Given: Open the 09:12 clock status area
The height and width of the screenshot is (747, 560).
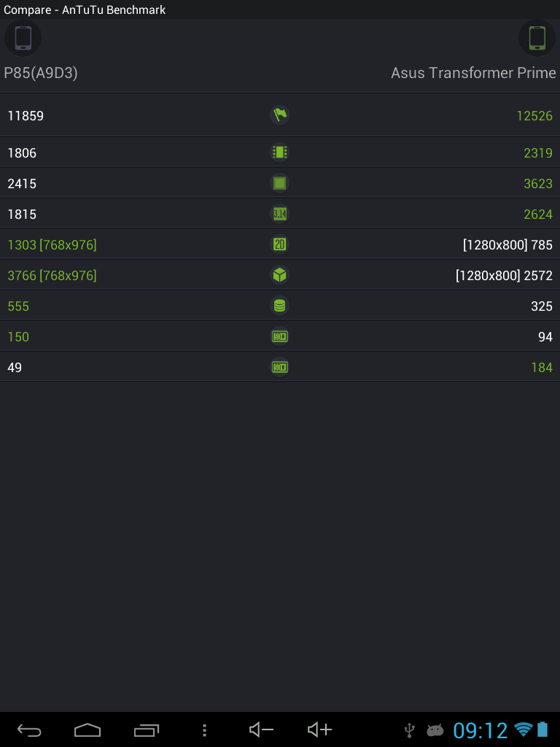Looking at the screenshot, I should point(480,729).
